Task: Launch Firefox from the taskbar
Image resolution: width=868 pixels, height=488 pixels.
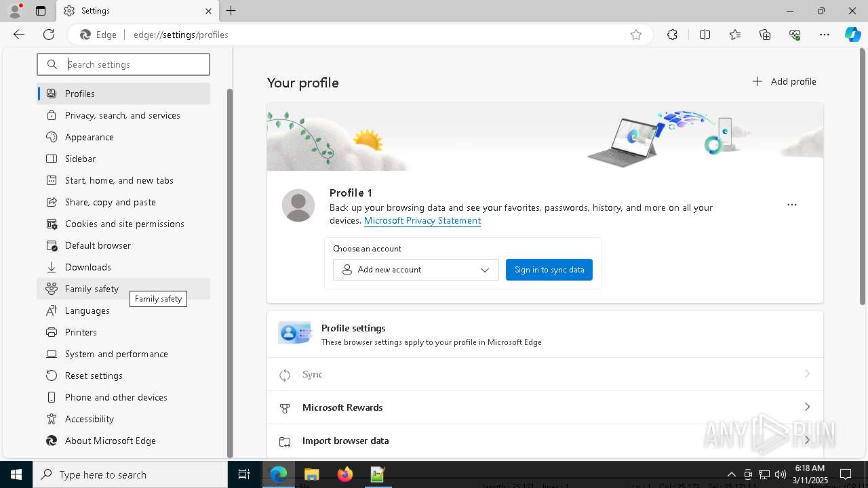Action: coord(344,474)
